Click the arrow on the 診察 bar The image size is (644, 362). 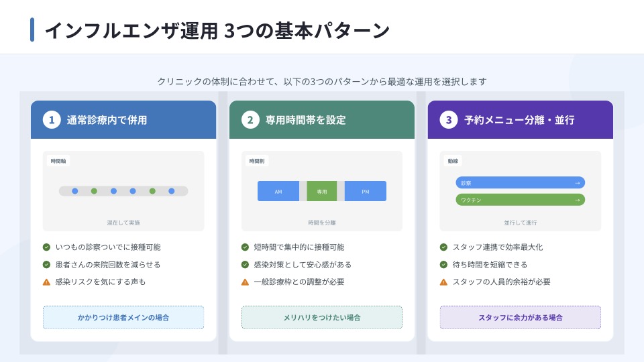point(577,182)
